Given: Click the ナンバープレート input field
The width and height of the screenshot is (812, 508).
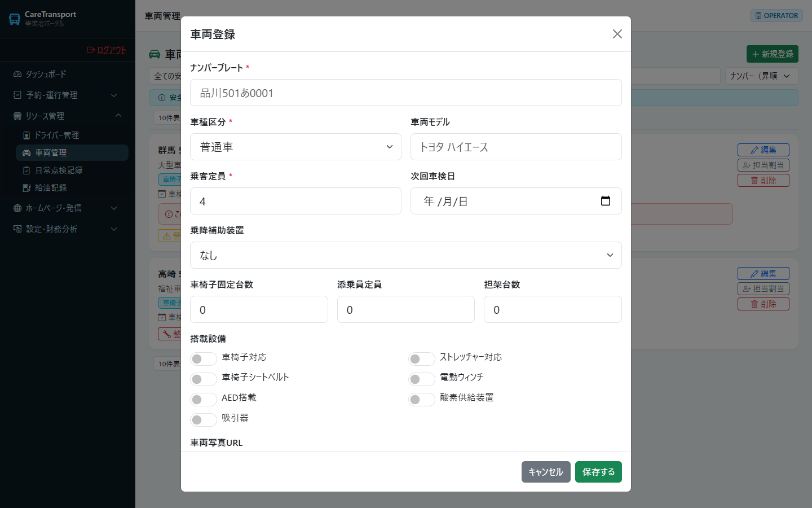Looking at the screenshot, I should (x=406, y=93).
